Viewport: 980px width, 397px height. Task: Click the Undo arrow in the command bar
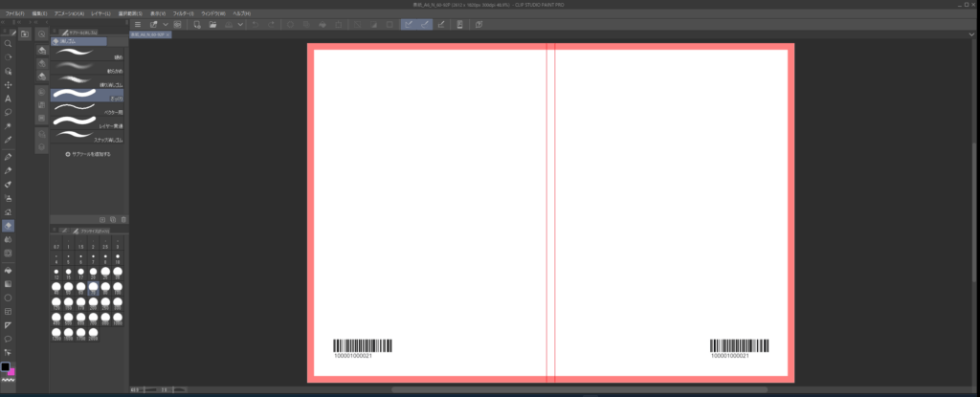tap(255, 24)
